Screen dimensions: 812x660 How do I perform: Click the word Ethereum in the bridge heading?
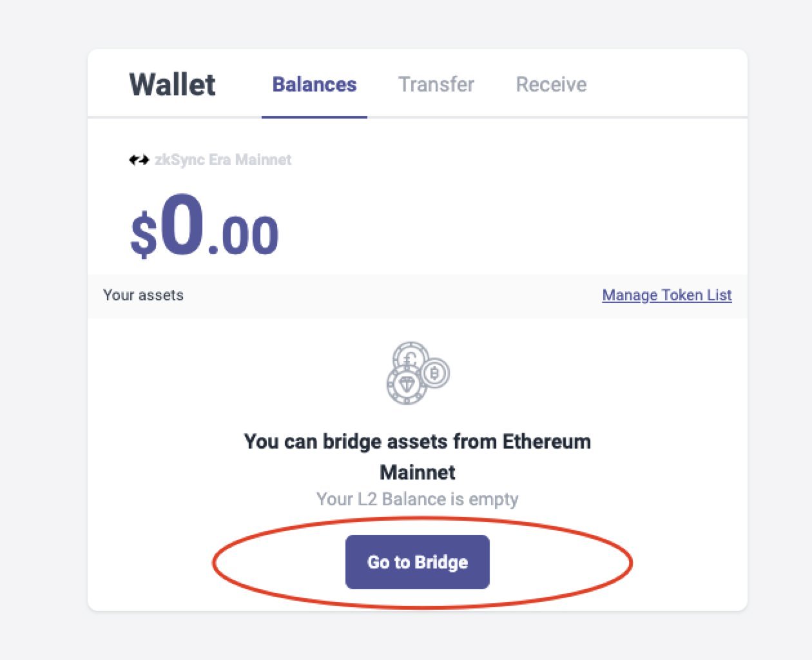coord(546,442)
